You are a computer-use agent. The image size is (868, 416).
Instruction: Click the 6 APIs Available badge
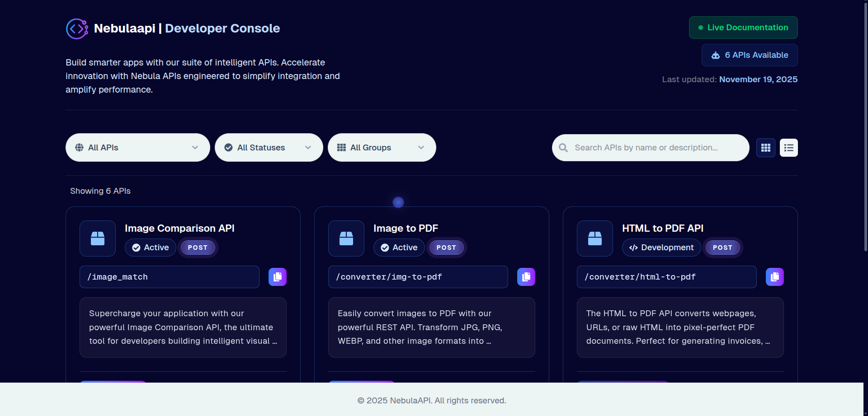click(x=749, y=55)
